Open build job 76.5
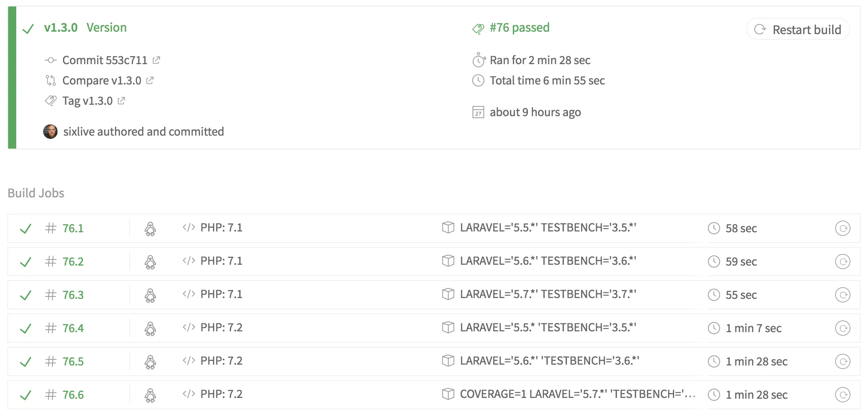The height and width of the screenshot is (415, 868). [x=73, y=361]
